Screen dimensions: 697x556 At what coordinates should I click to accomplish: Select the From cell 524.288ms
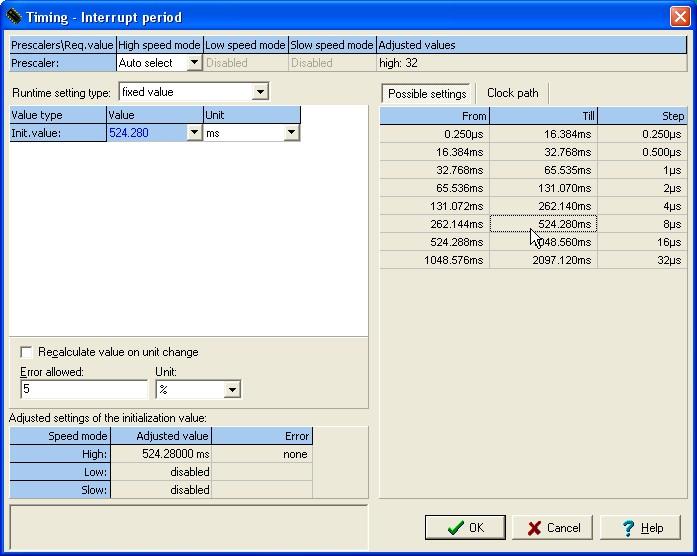[x=434, y=242]
